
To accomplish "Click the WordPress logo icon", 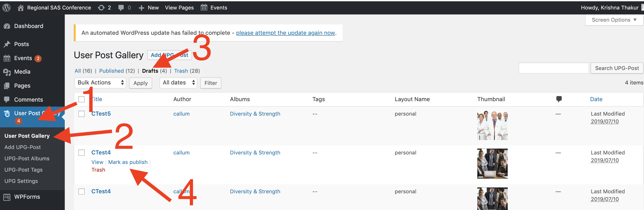I will [x=7, y=8].
